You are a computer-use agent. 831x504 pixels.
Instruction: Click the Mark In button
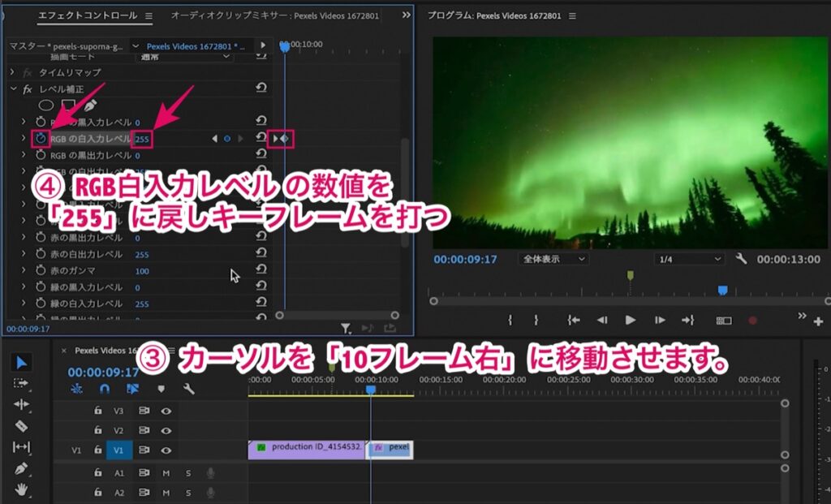(x=510, y=320)
